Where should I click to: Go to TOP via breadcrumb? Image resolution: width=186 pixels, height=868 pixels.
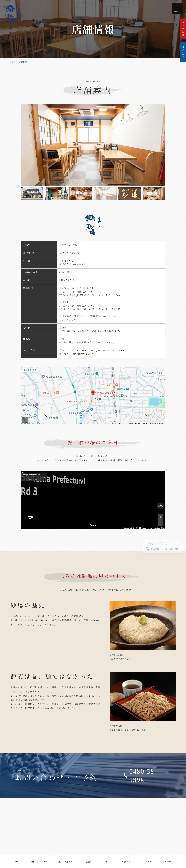12,62
